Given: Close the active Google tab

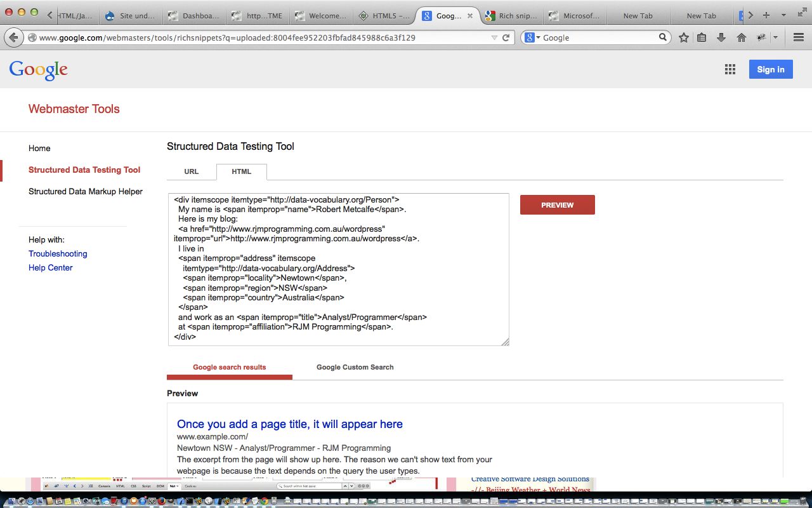Looking at the screenshot, I should tap(469, 16).
